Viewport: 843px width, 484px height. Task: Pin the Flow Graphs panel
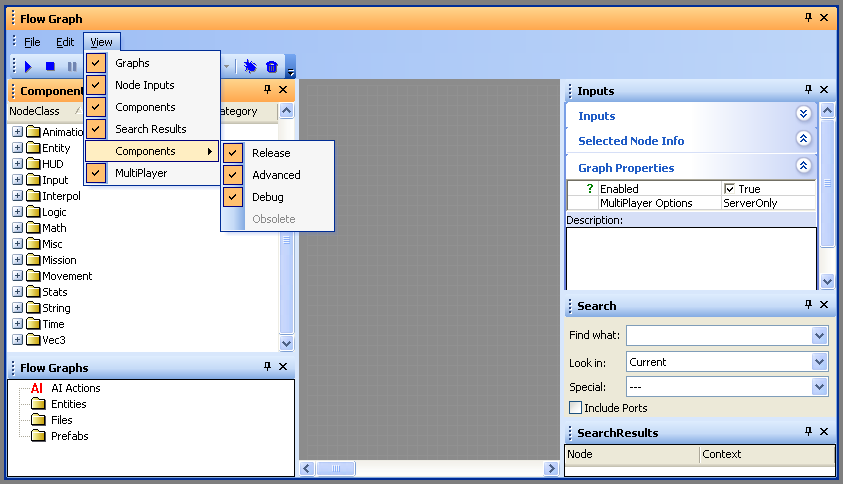(x=267, y=366)
